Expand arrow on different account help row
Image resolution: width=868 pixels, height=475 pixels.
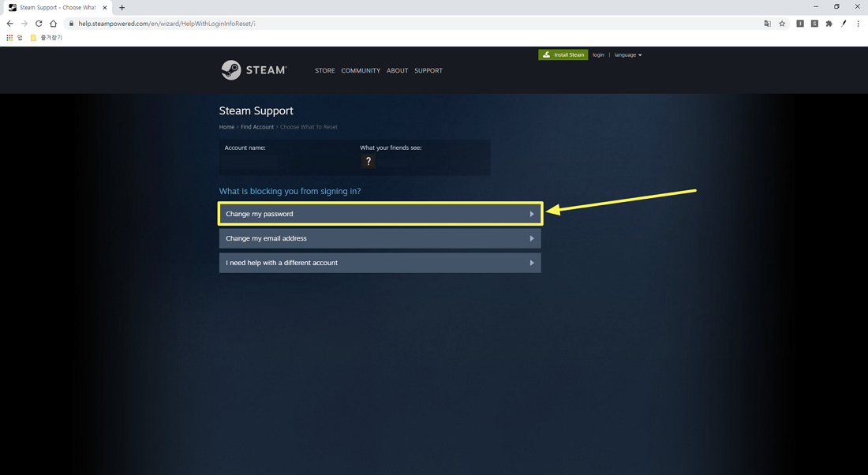coord(531,263)
